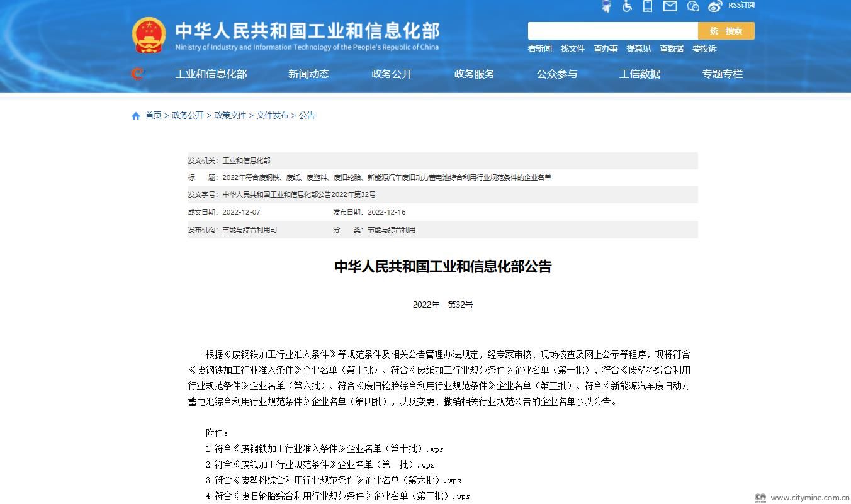Image resolution: width=851 pixels, height=504 pixels.
Task: Click 政务公开 in the breadcrumb
Action: coord(188,115)
